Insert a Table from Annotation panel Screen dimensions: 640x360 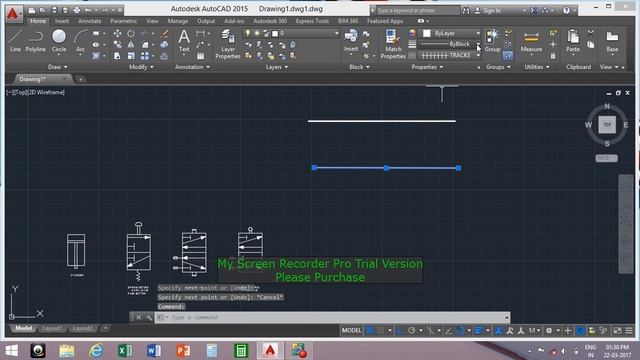(x=200, y=56)
